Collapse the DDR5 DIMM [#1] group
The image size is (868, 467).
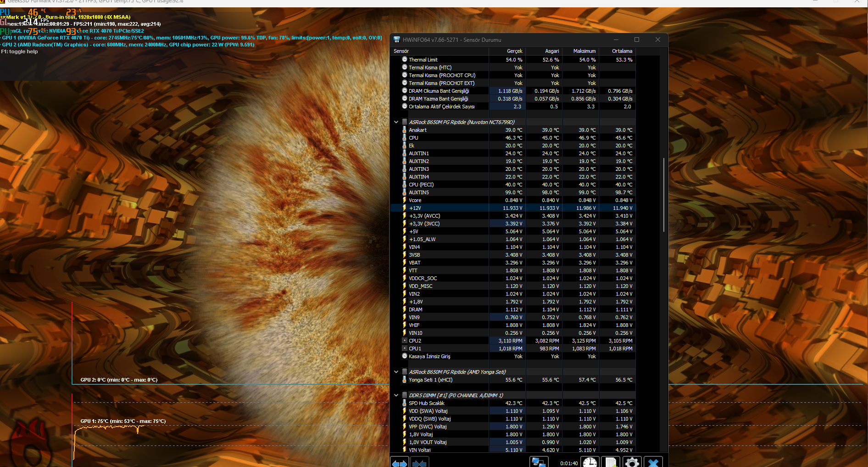tap(396, 395)
